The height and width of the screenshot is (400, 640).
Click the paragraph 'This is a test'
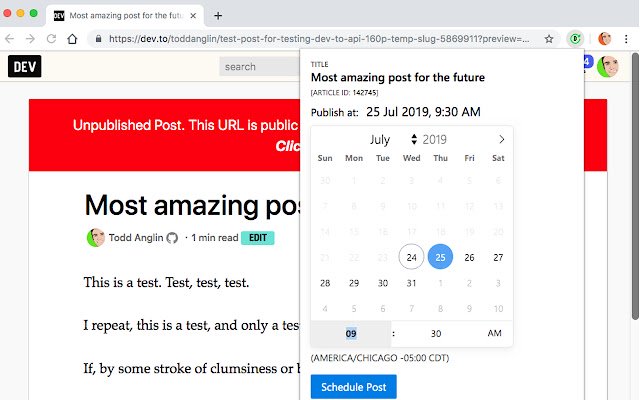click(166, 282)
